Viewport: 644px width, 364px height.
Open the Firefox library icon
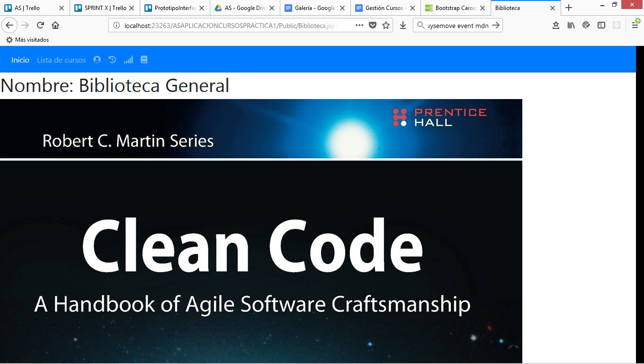point(571,25)
